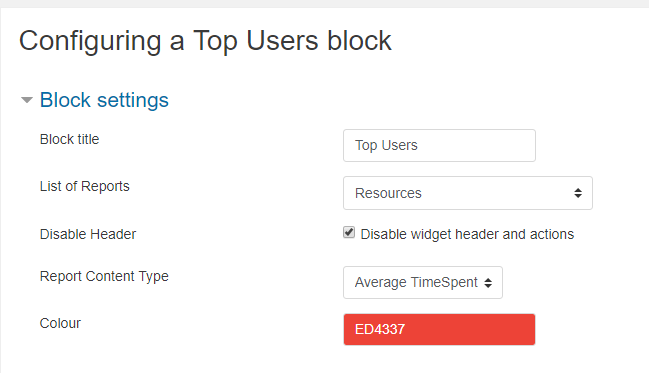Collapse the Block settings triangle arrow
This screenshot has height=373, width=649.
point(27,100)
